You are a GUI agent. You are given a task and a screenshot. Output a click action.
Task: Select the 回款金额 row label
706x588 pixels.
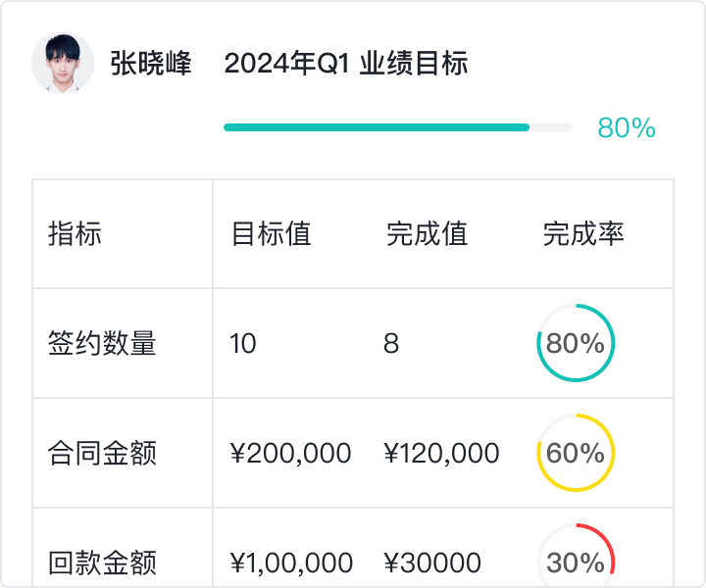pyautogui.click(x=102, y=563)
